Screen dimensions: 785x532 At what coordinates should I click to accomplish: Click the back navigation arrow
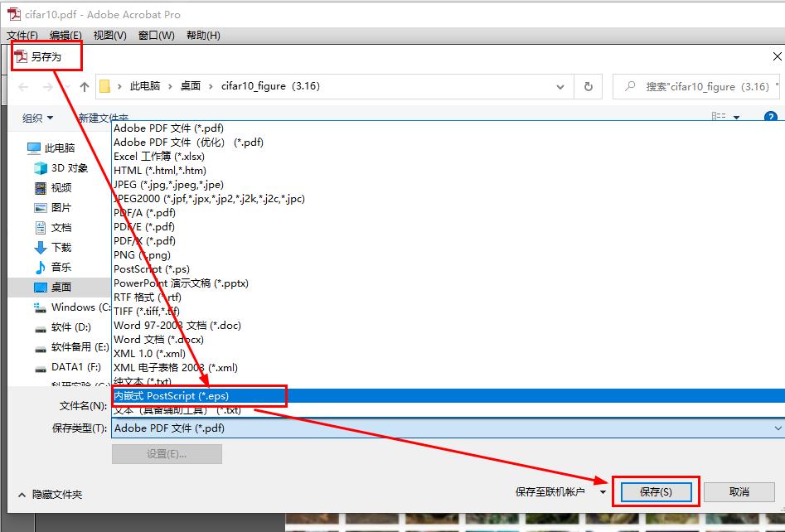22,85
